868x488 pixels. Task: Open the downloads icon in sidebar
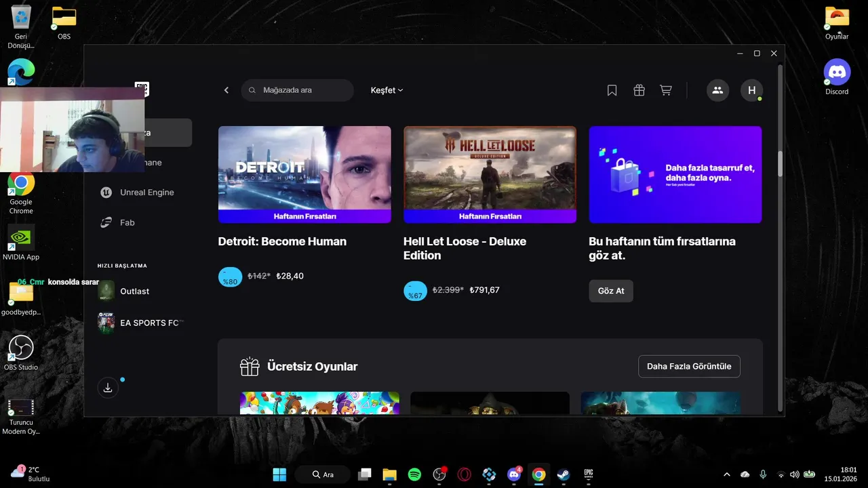108,388
